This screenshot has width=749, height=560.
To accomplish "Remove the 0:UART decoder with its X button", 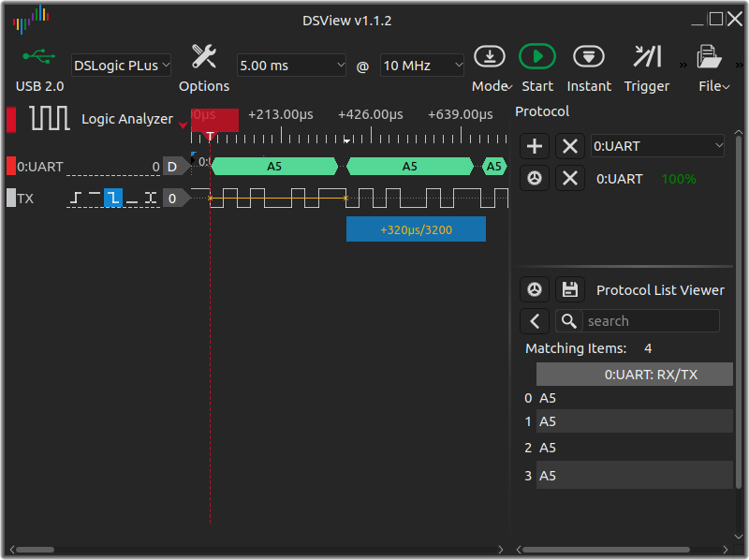I will pyautogui.click(x=570, y=178).
